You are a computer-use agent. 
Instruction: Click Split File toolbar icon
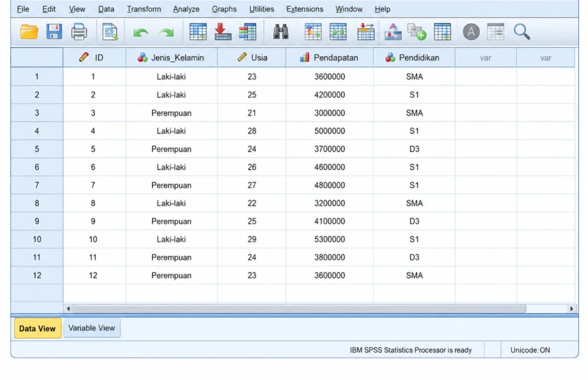point(366,32)
